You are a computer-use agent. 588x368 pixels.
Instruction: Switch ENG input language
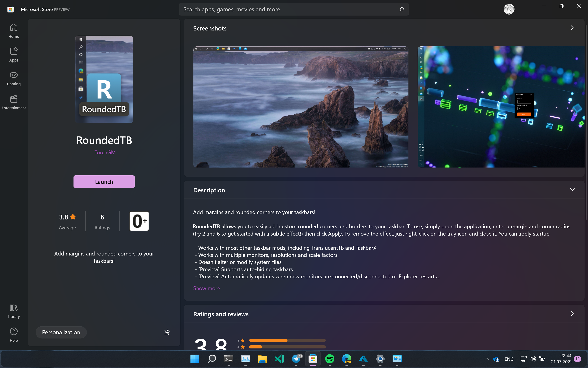[509, 359]
